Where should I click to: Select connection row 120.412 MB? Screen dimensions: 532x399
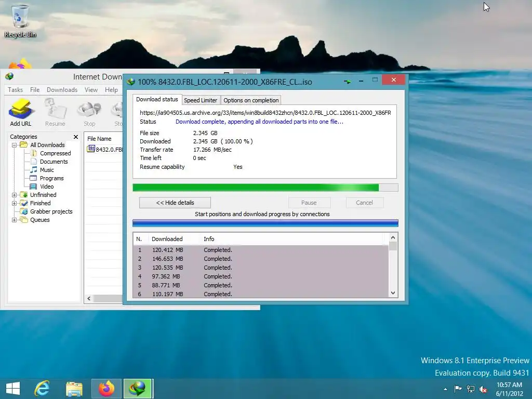point(261,250)
